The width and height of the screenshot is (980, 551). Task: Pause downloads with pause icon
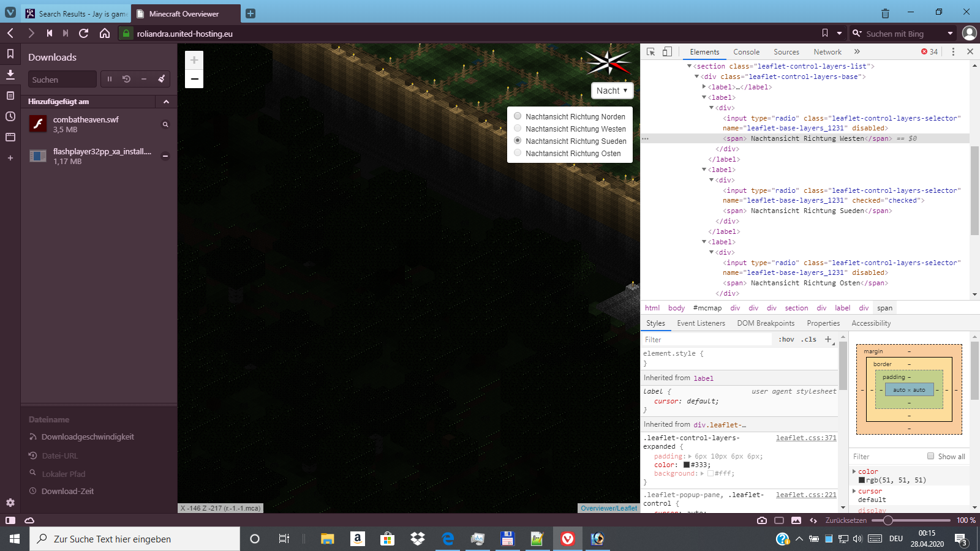[x=110, y=79]
